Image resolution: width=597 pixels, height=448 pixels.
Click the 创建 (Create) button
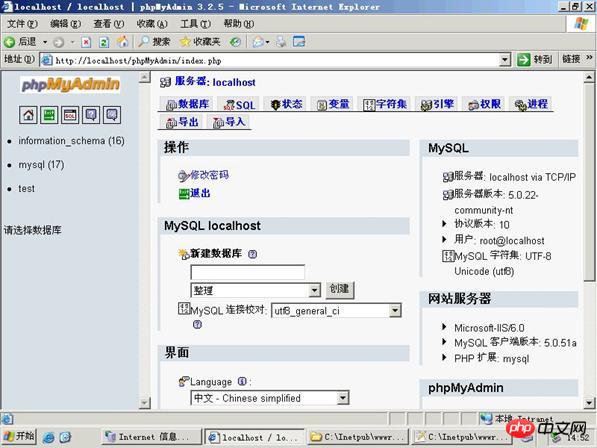click(x=340, y=289)
